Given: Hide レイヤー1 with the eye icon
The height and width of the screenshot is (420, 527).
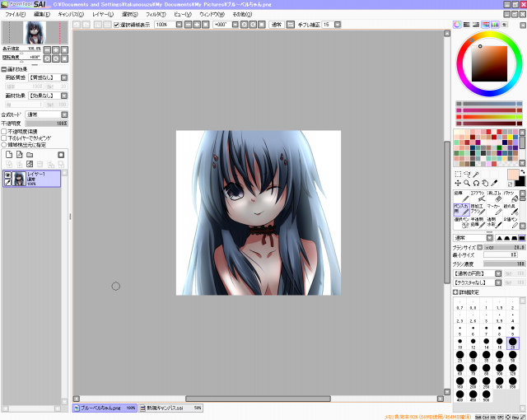Looking at the screenshot, I should tap(7, 175).
